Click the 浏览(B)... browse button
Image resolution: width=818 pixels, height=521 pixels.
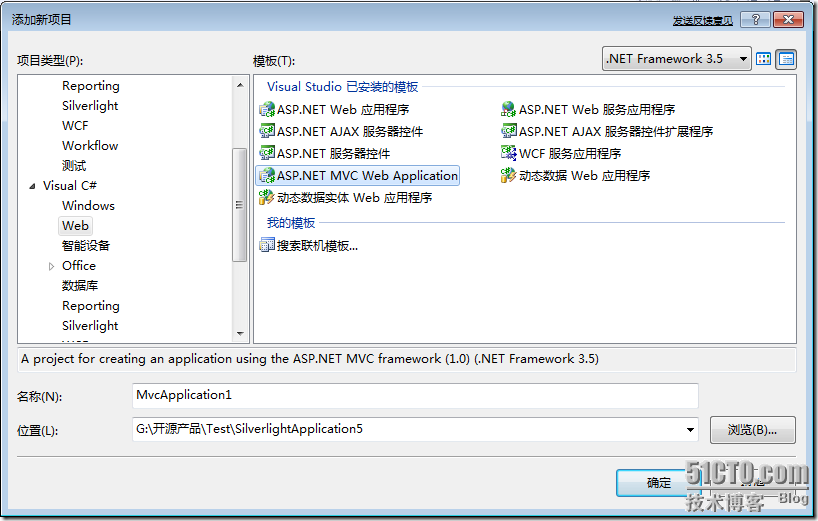[752, 430]
